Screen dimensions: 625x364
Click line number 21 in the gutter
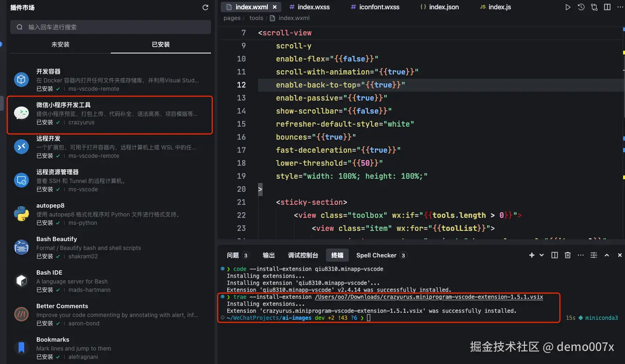[x=241, y=202]
